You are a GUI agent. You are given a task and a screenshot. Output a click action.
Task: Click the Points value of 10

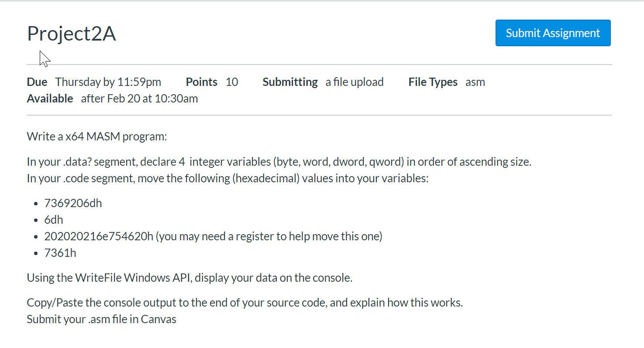tap(232, 82)
